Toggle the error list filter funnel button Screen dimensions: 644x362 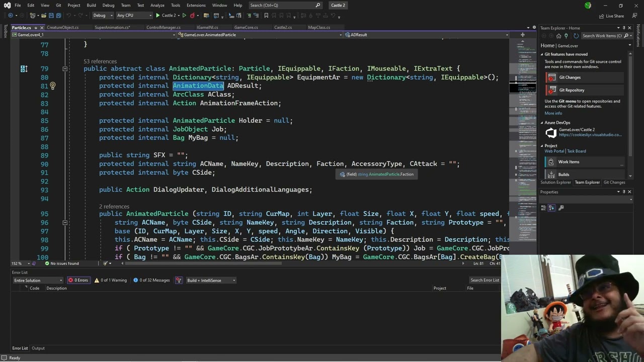click(179, 280)
